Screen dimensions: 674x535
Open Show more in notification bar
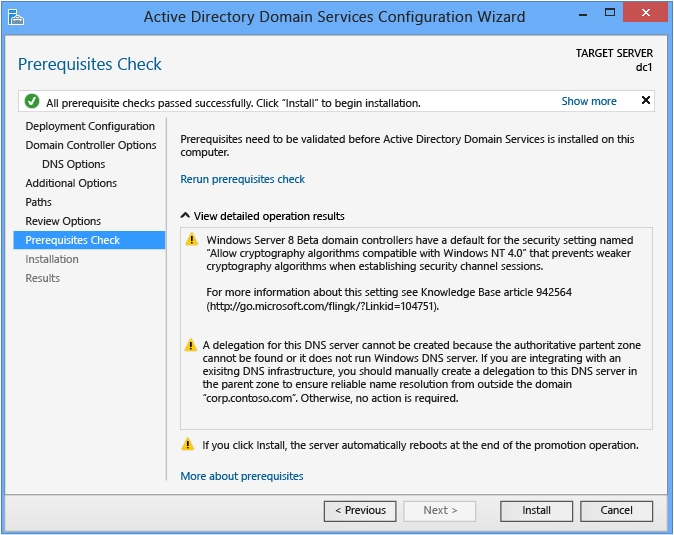pyautogui.click(x=588, y=101)
